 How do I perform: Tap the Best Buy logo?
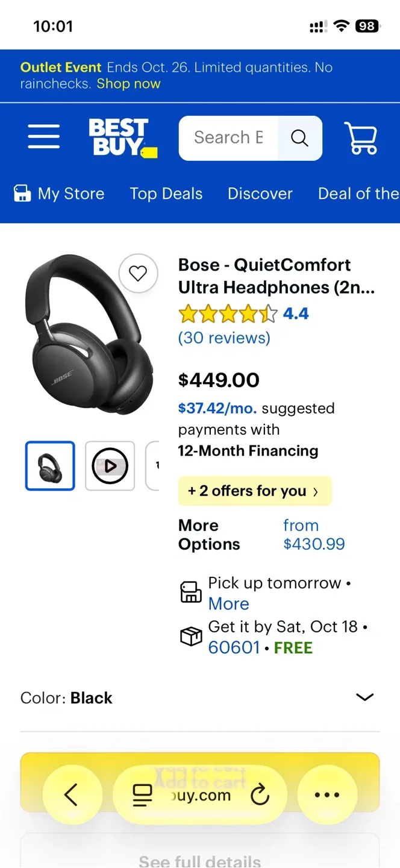(x=122, y=138)
